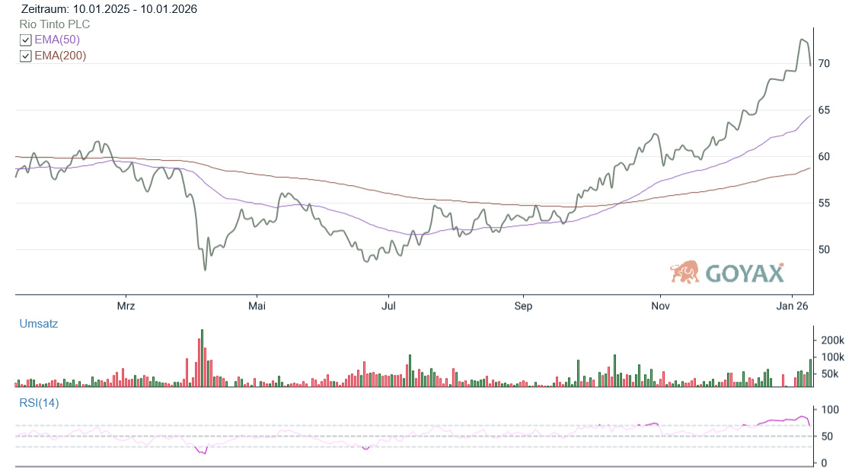
Task: Click the 100 label on the RSI axis
Action: (x=831, y=410)
